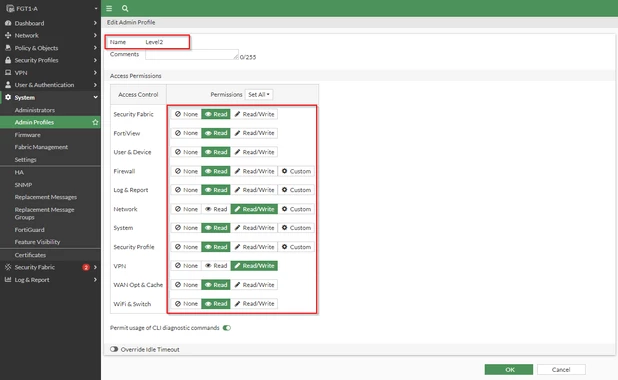Click the Network icon in sidebar
The height and width of the screenshot is (380, 618).
click(8, 35)
